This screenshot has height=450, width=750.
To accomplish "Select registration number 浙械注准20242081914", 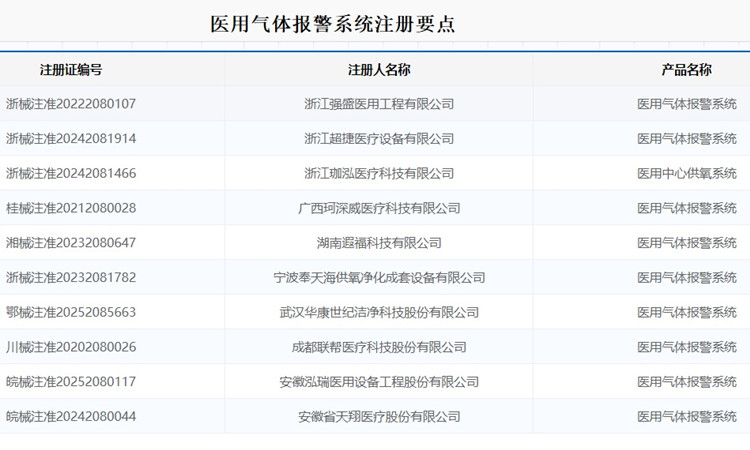I will pyautogui.click(x=71, y=139).
